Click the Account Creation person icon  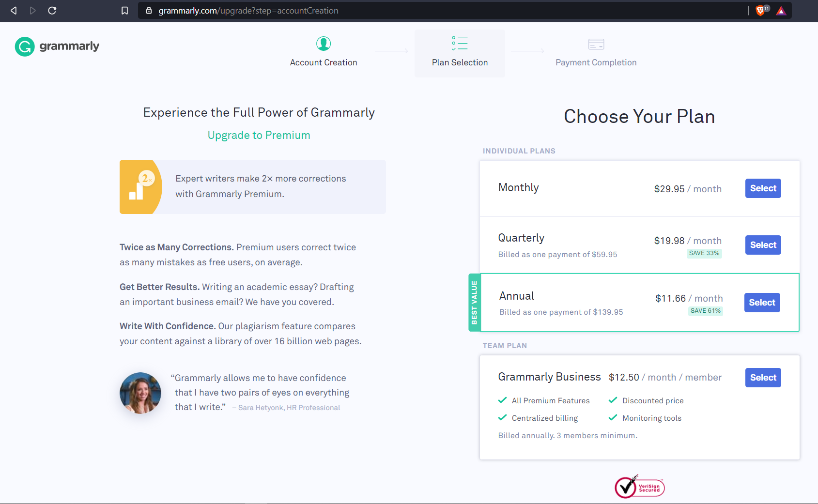tap(324, 44)
